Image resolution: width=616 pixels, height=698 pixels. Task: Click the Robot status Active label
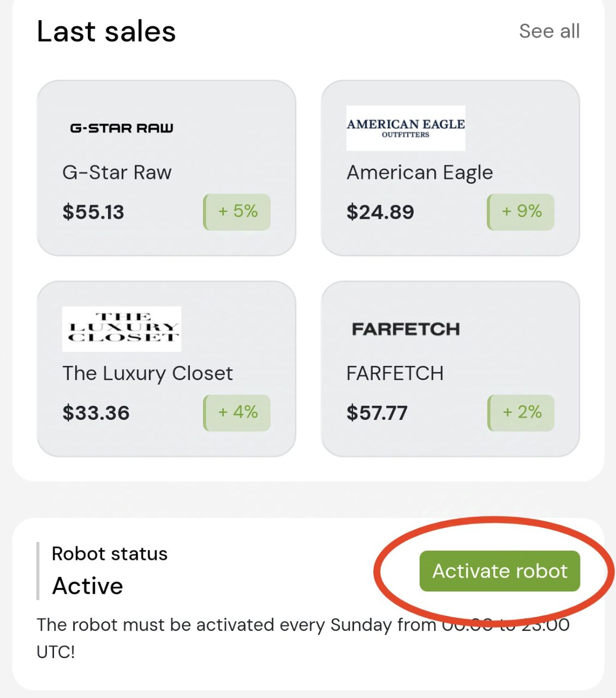(x=88, y=586)
